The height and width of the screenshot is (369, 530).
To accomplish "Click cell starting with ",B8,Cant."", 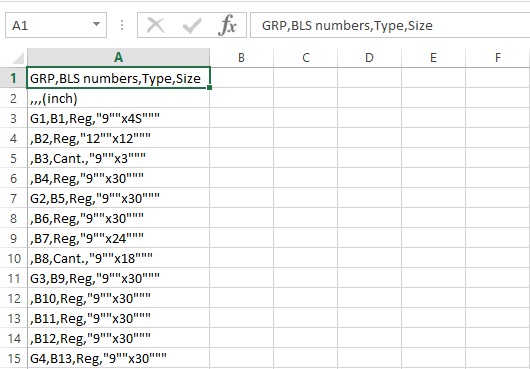I will click(x=118, y=258).
